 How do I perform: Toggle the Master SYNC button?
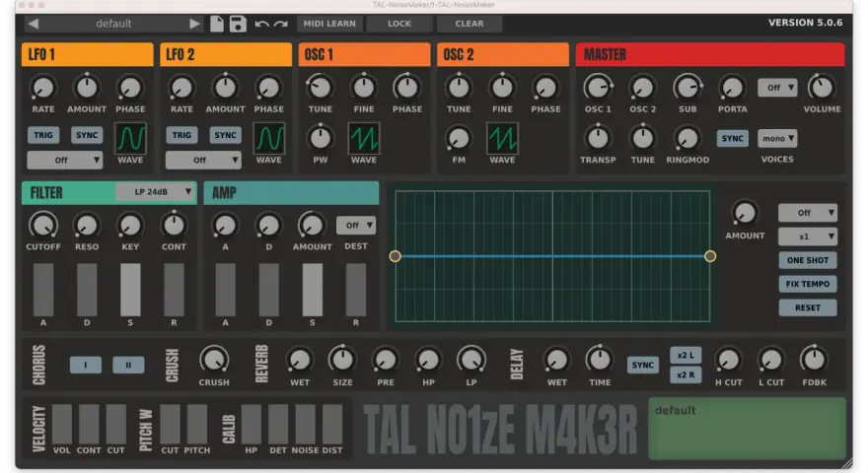tap(732, 138)
